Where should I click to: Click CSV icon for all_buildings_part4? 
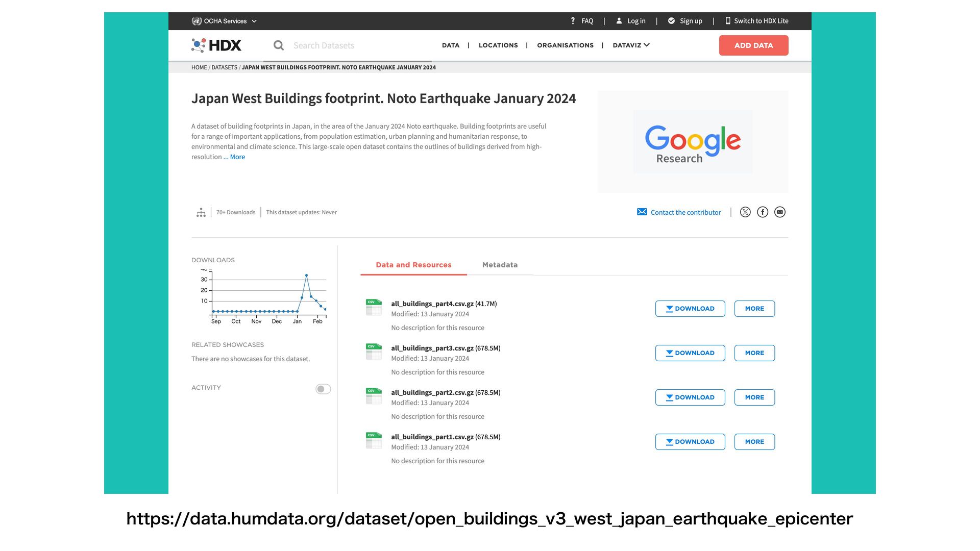pyautogui.click(x=374, y=307)
